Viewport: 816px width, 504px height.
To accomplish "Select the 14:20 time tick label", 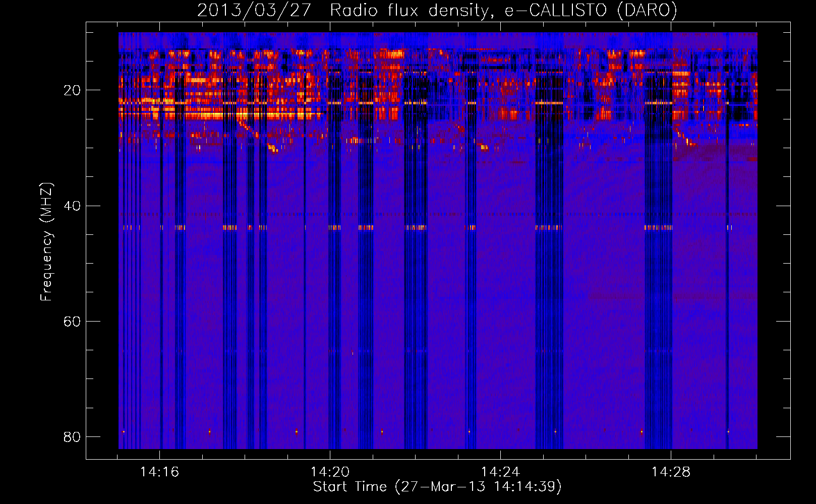I will point(330,472).
